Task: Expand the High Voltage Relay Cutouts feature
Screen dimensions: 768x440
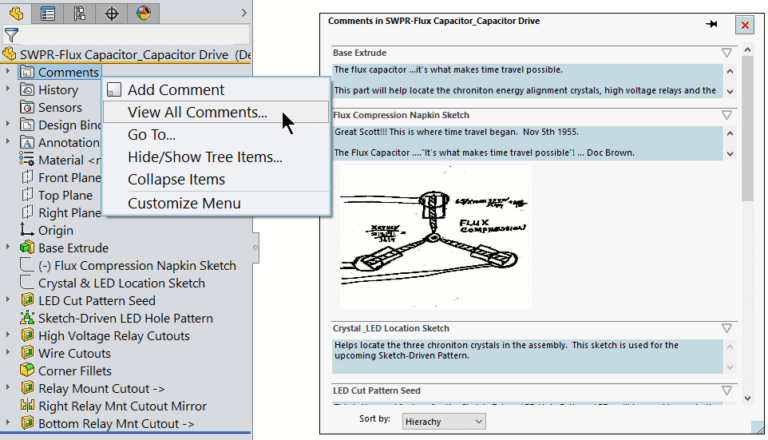Action: (x=9, y=336)
